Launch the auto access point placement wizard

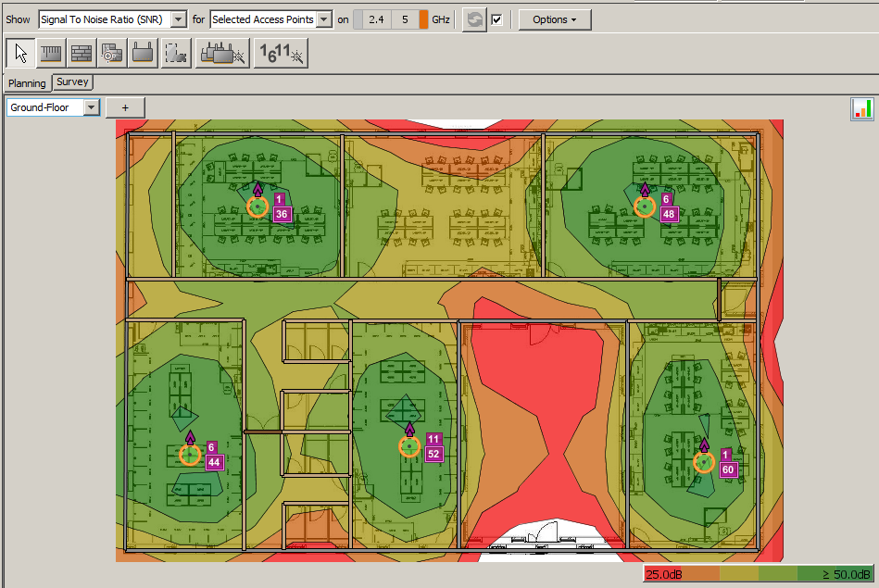[x=222, y=54]
